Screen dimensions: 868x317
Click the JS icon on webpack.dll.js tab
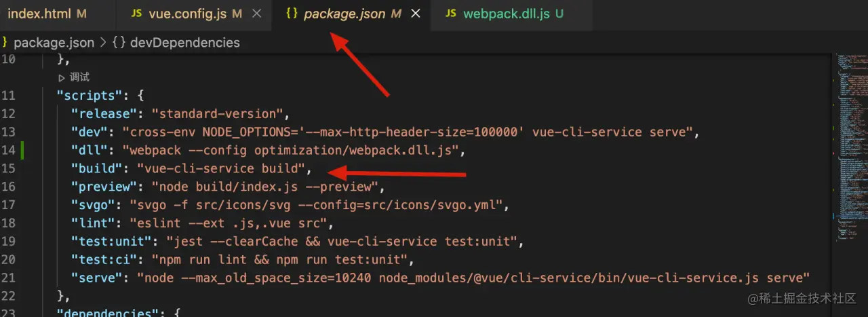pyautogui.click(x=451, y=14)
